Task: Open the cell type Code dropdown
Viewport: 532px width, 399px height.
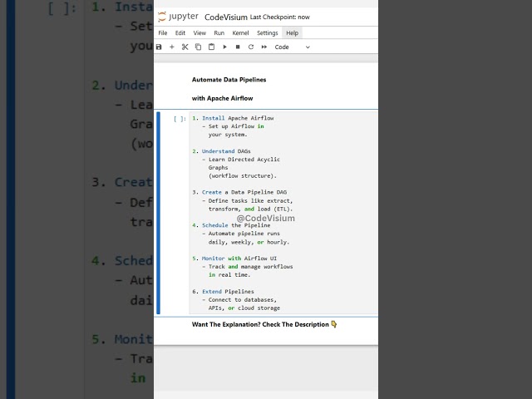Action: point(292,47)
